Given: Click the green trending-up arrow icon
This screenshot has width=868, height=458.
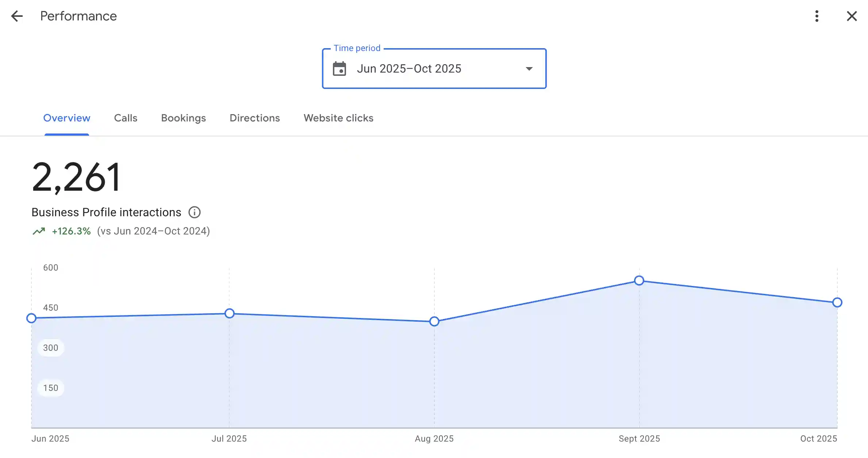Looking at the screenshot, I should [39, 231].
